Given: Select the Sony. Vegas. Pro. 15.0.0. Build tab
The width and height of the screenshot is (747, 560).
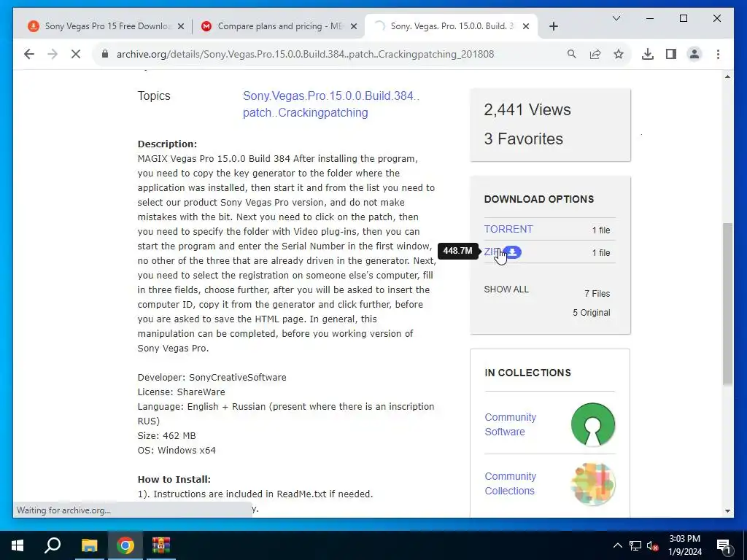Looking at the screenshot, I should pyautogui.click(x=451, y=26).
